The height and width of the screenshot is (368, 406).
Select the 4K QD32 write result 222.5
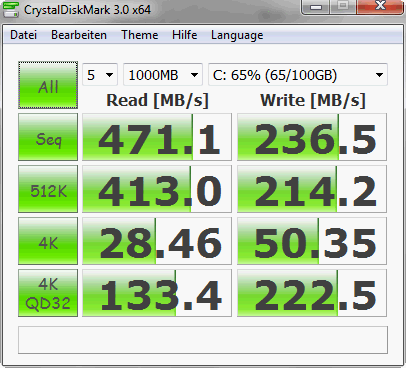(312, 293)
